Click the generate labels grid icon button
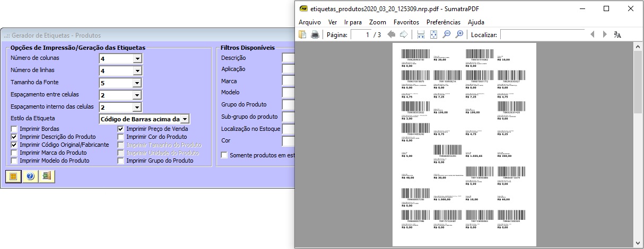The width and height of the screenshot is (644, 249). 14,176
